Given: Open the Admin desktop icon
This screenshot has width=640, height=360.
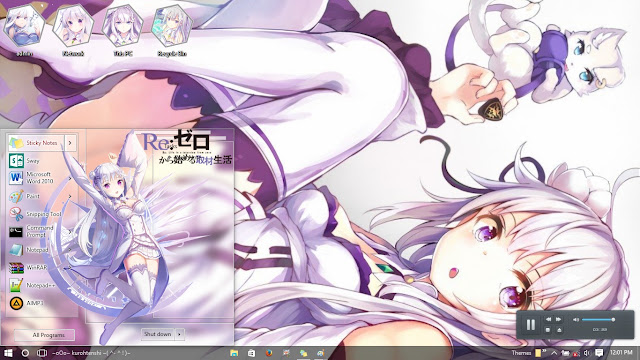Looking at the screenshot, I should pos(24,29).
